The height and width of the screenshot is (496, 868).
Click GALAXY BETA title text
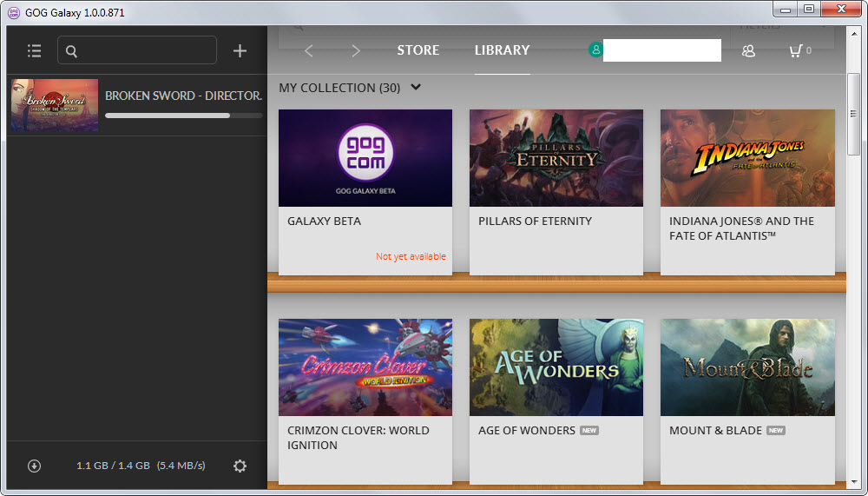[x=324, y=222]
